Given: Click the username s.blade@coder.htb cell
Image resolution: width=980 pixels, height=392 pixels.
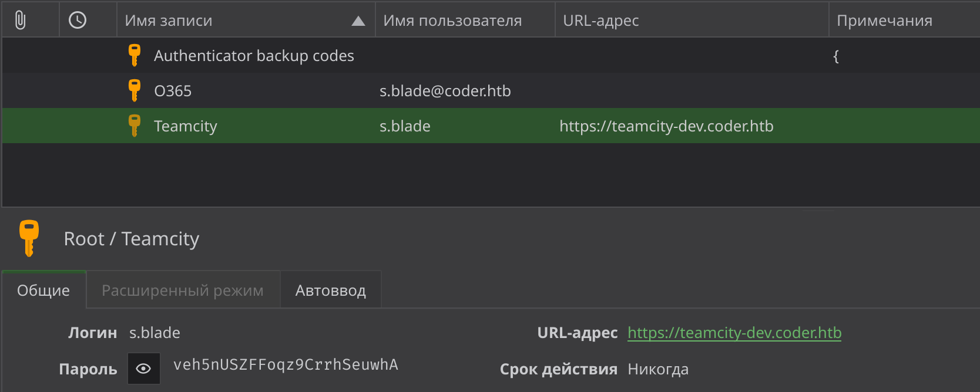Looking at the screenshot, I should click(x=445, y=91).
